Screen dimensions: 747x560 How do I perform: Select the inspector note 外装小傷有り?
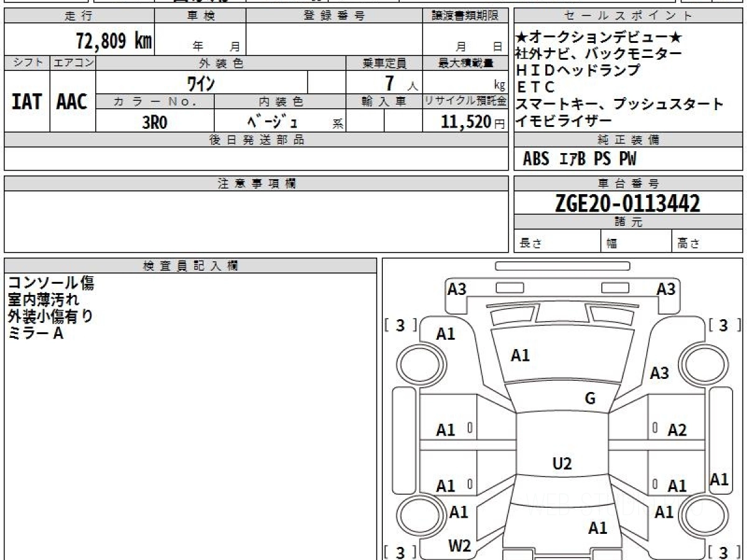(x=51, y=317)
